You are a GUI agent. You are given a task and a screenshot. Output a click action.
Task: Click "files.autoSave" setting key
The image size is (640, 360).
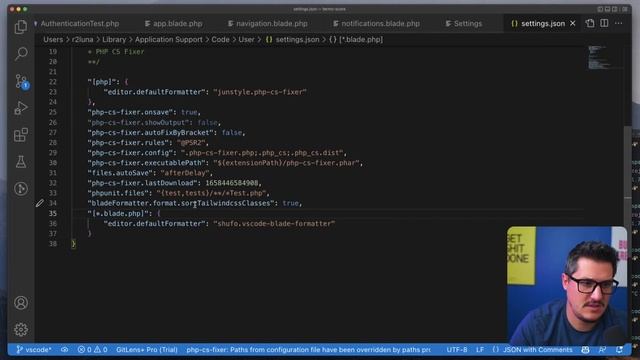(x=120, y=173)
